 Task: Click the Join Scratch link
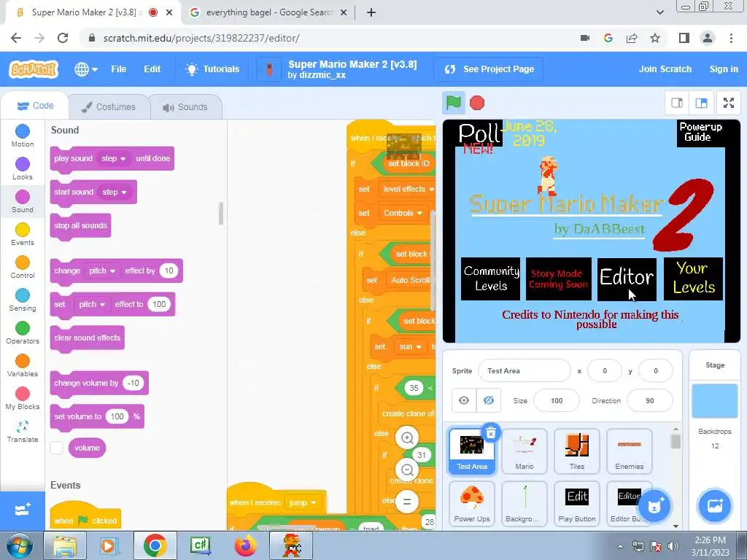pyautogui.click(x=665, y=69)
